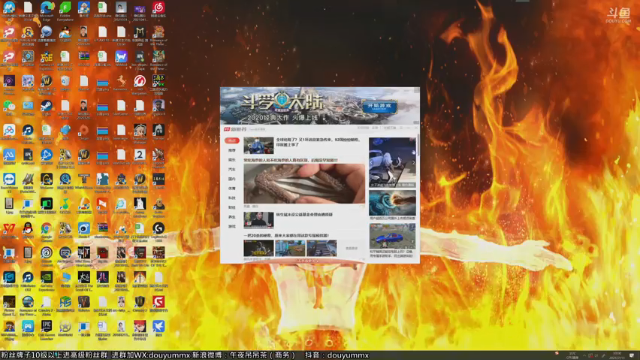Image resolution: width=640 pixels, height=360 pixels.
Task: Open the large hand-holding-tentacle news image
Action: tap(304, 184)
